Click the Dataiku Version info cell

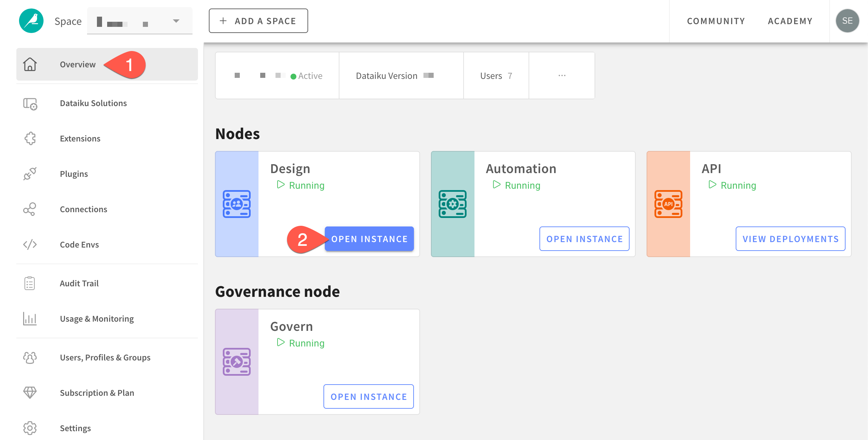[401, 75]
